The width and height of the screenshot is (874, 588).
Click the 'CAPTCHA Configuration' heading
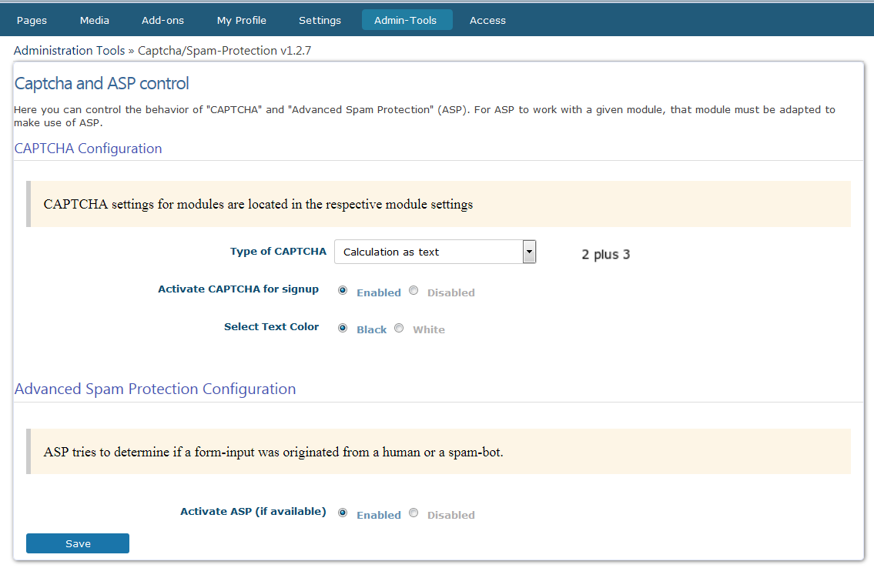[88, 149]
